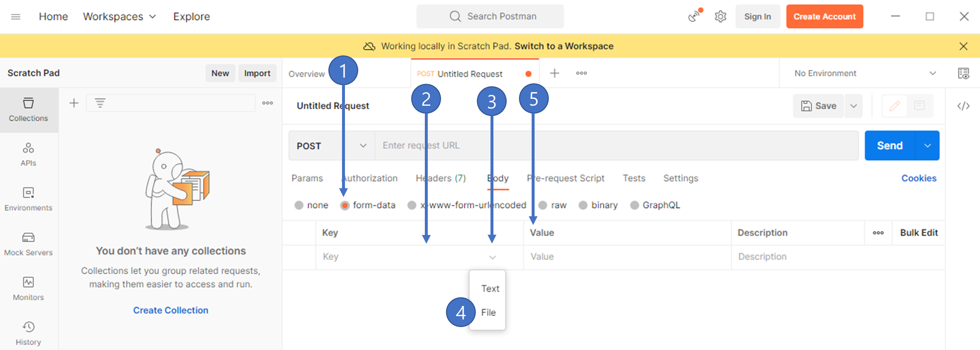The image size is (980, 350).
Task: Expand the Workspaces dropdown
Action: 119,16
